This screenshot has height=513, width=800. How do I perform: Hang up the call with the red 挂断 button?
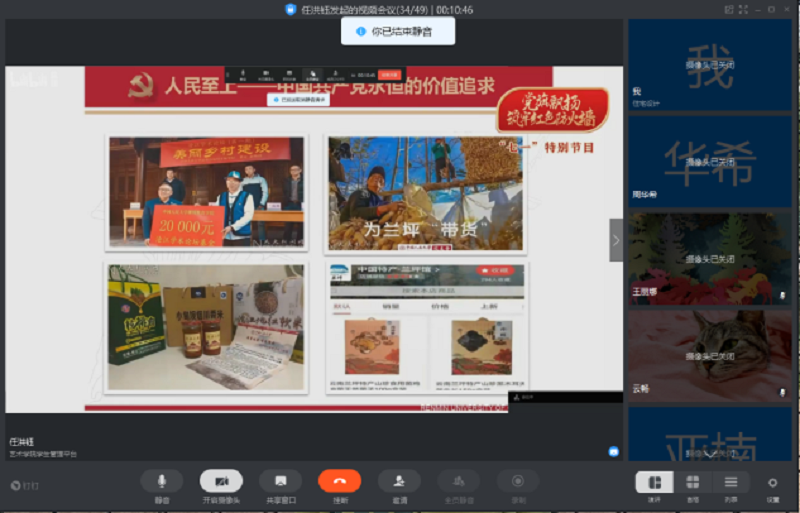[x=340, y=481]
